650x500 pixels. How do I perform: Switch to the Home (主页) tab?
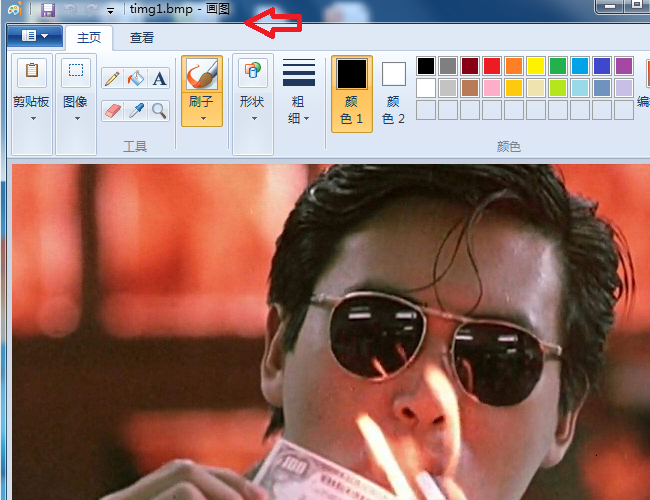pyautogui.click(x=89, y=38)
